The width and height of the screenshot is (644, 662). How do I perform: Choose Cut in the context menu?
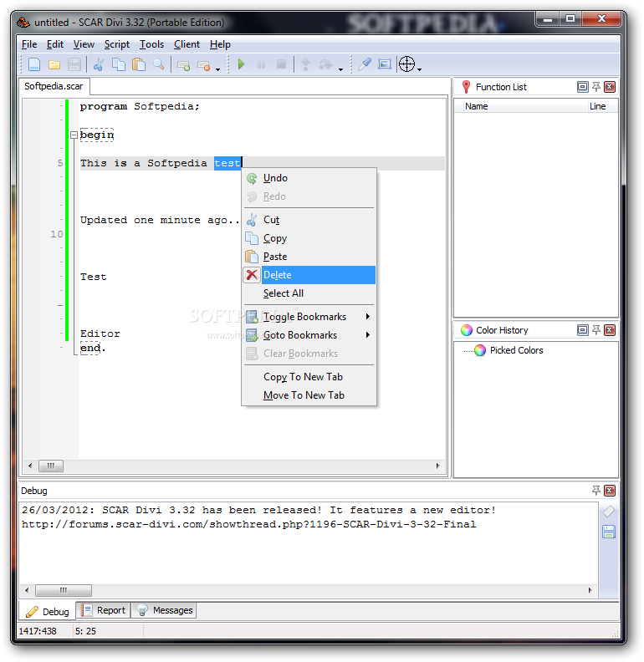click(309, 220)
